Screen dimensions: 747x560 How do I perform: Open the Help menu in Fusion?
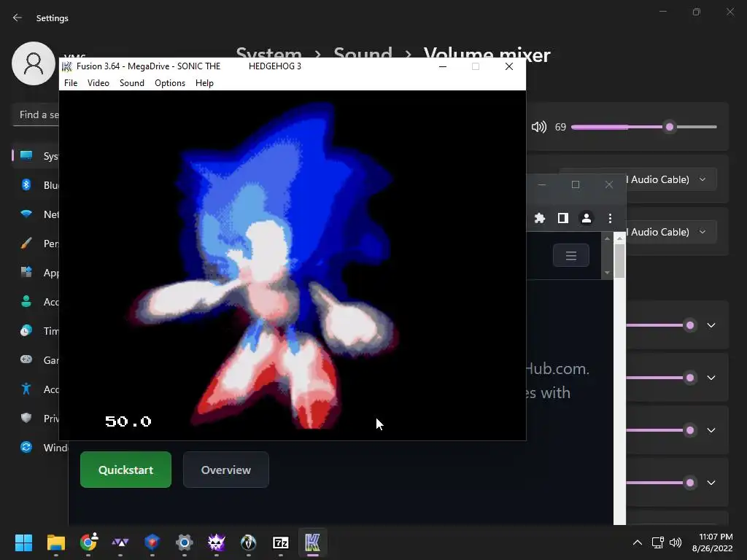click(x=204, y=83)
